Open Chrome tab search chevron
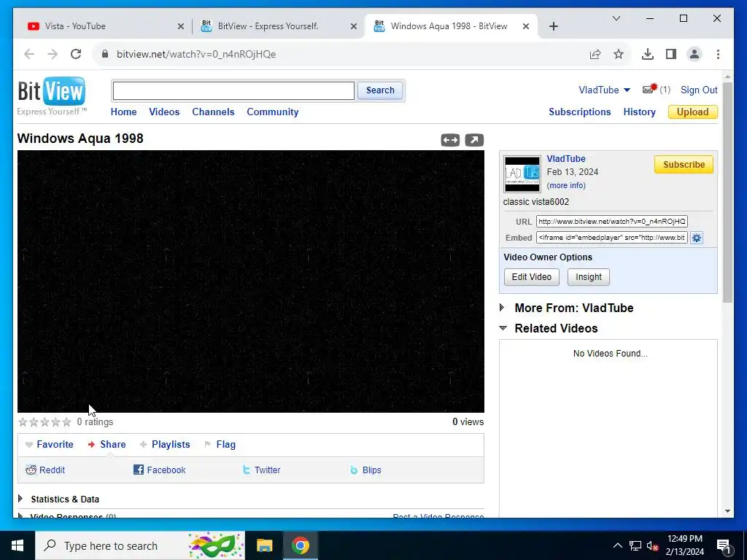 [616, 18]
